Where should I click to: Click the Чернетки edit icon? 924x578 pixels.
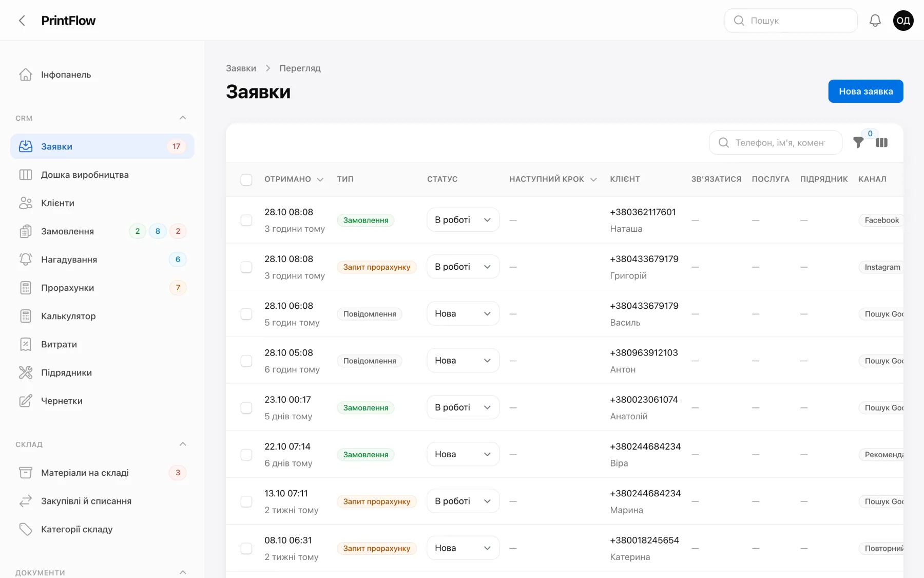click(26, 401)
